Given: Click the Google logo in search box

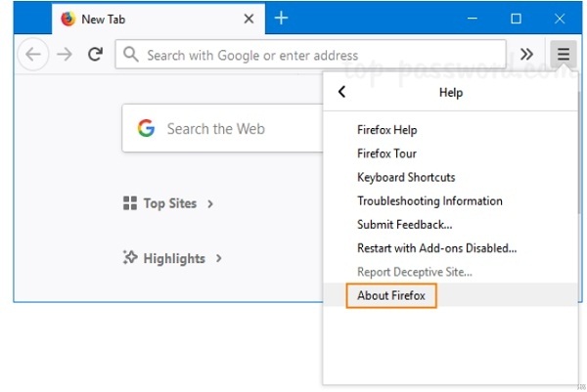Looking at the screenshot, I should pyautogui.click(x=147, y=128).
